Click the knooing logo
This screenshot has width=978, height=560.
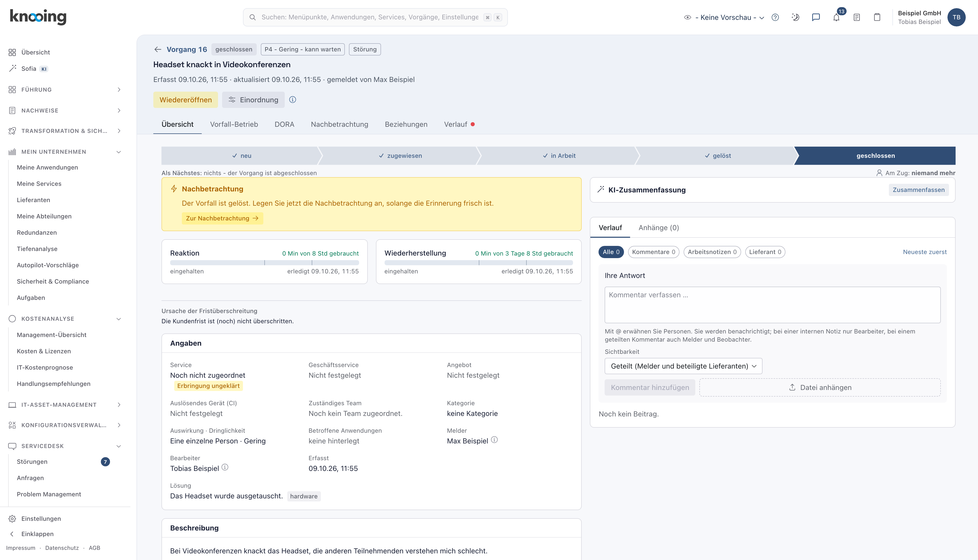[38, 17]
